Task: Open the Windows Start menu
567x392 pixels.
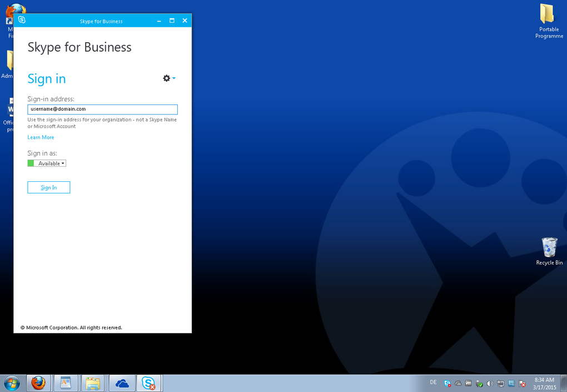Action: coord(12,383)
